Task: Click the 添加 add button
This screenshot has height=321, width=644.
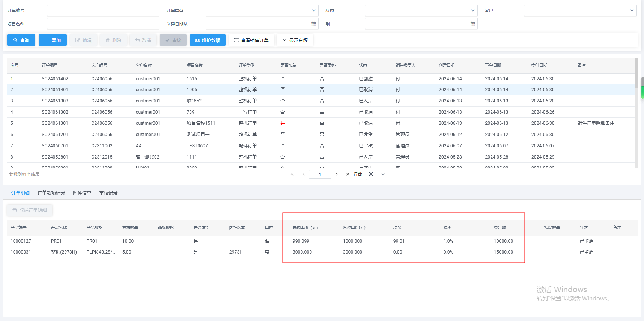Action: click(53, 40)
